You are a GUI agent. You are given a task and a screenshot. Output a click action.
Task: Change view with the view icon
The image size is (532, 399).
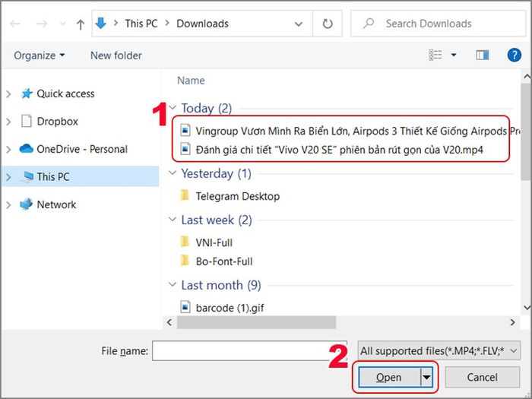click(435, 55)
